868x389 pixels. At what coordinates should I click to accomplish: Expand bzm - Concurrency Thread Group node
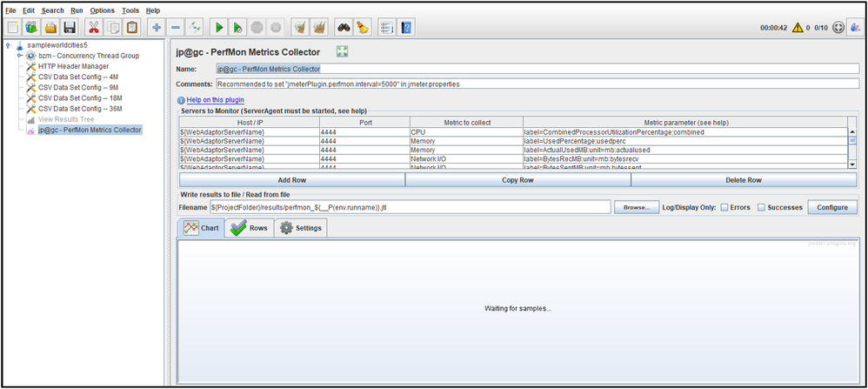[20, 56]
